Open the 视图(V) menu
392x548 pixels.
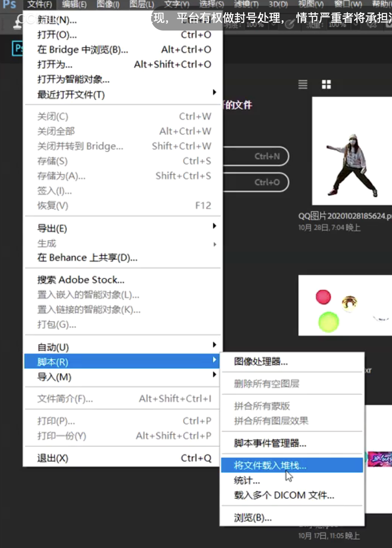point(311,5)
